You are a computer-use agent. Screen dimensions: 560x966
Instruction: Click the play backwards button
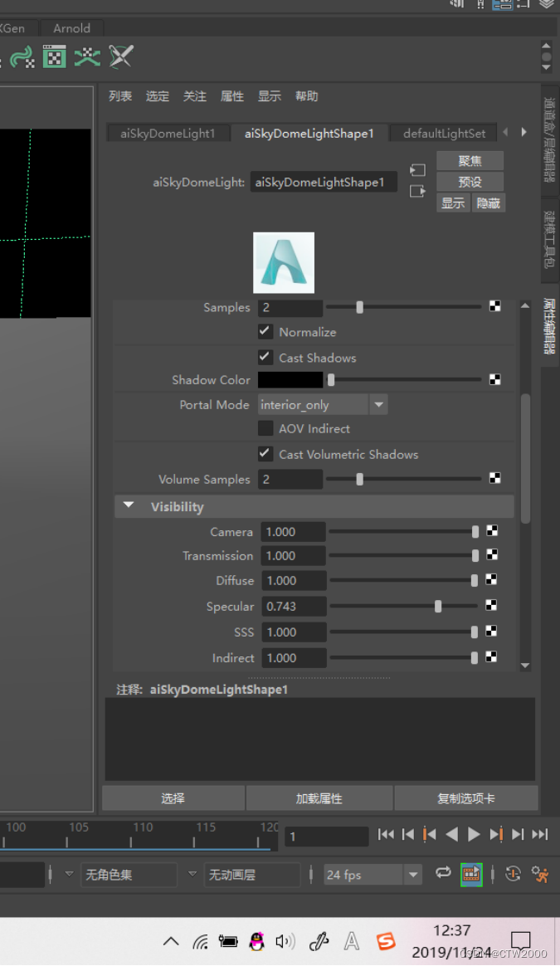[451, 835]
